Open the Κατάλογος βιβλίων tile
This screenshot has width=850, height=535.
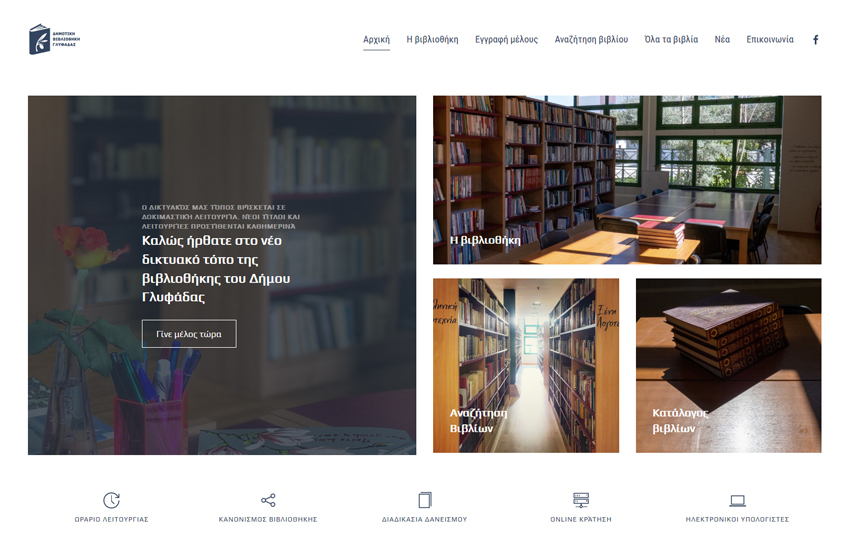(x=729, y=366)
